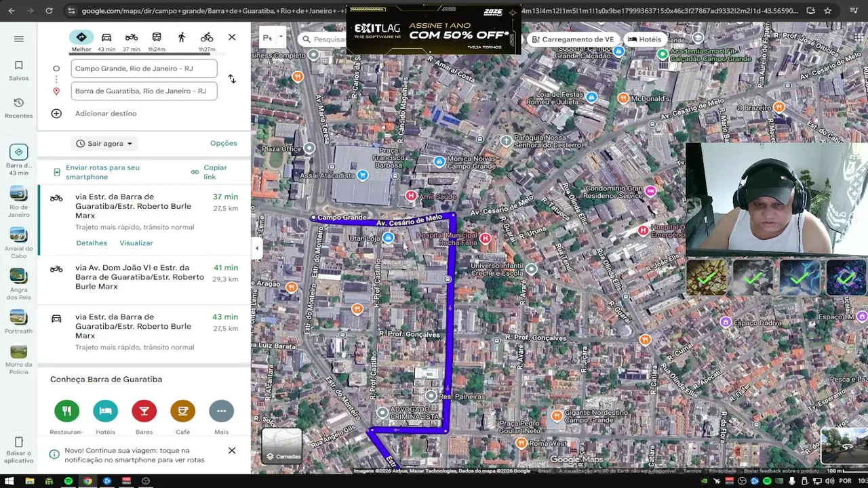This screenshot has width=868, height=488.
Task: Click the Hotéis category icon in the side panel
Action: pos(105,411)
